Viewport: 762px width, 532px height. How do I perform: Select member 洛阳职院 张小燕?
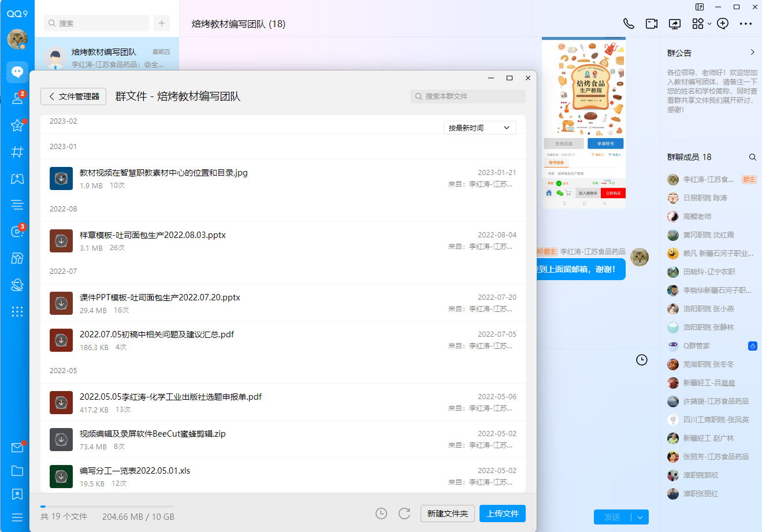[712, 309]
